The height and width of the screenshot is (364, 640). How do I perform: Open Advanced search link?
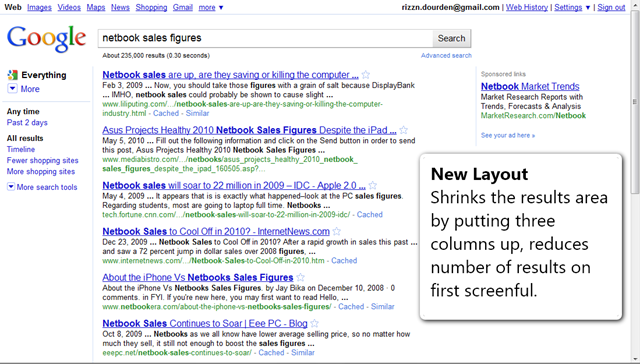446,55
